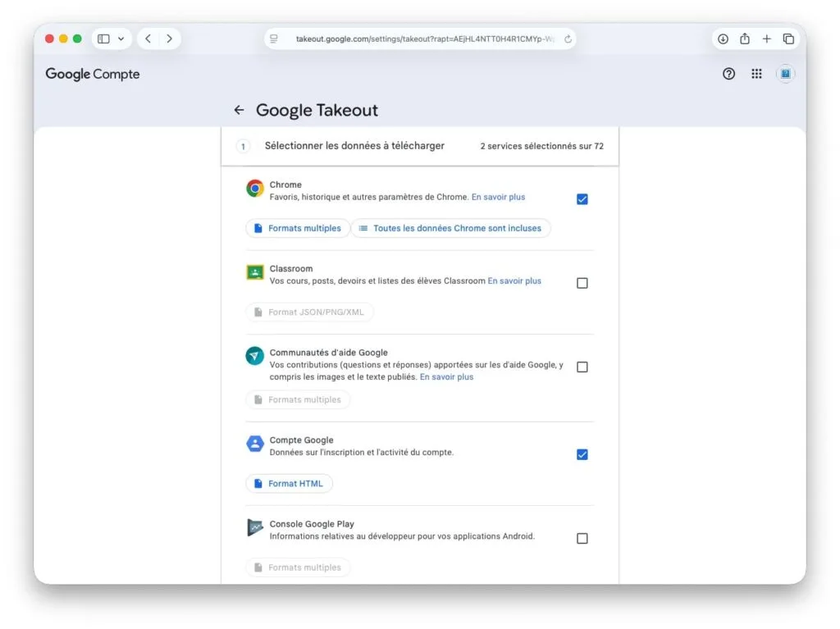Image resolution: width=840 pixels, height=629 pixels.
Task: Click the Share icon in Safari toolbar
Action: pos(744,39)
